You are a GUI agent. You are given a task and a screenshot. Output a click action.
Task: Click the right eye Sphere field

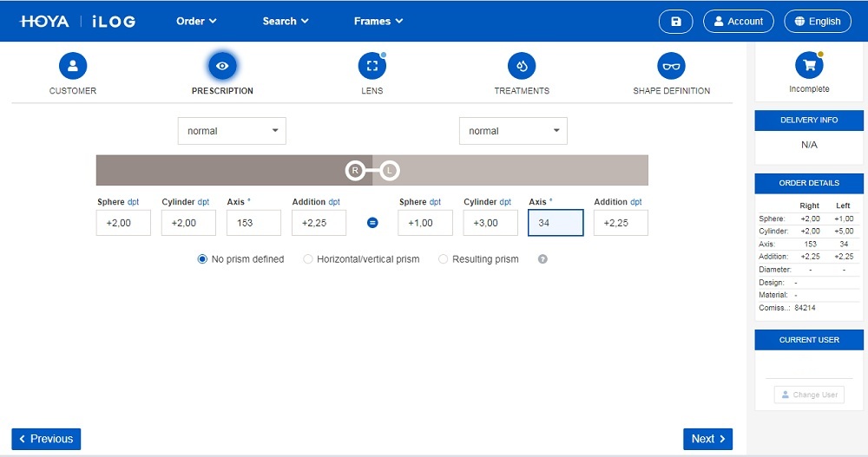pos(123,223)
